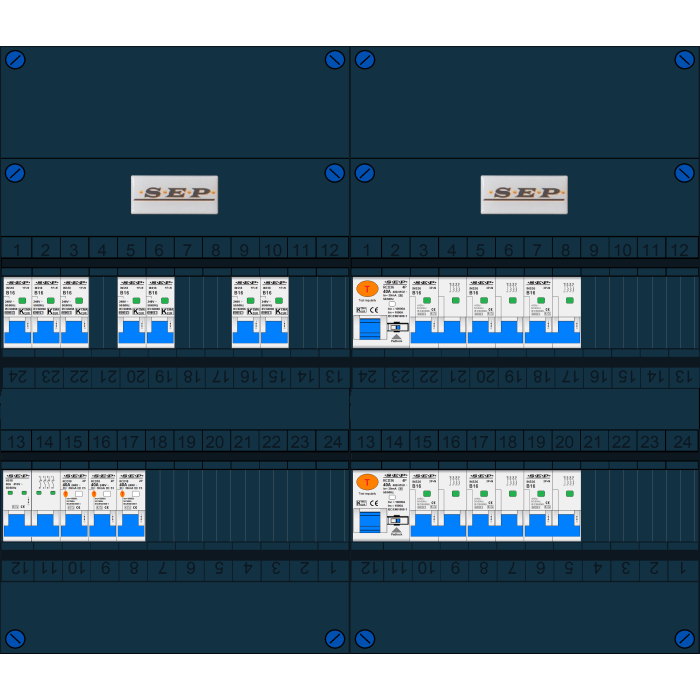Viewport: 700px width, 700px height.
Task: Click the empty module space under the left panel's slot 21
Action: click(x=244, y=506)
